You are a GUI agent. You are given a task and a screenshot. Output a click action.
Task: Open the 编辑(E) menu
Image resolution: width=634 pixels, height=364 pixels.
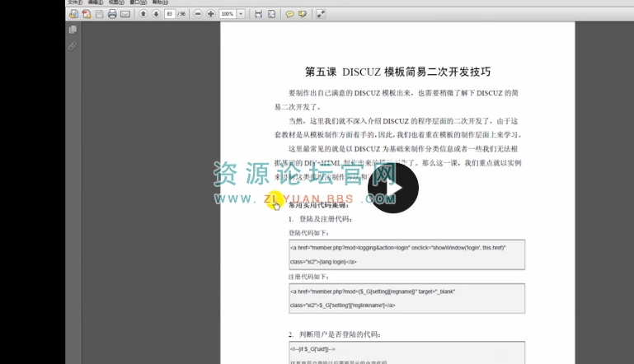click(x=96, y=2)
